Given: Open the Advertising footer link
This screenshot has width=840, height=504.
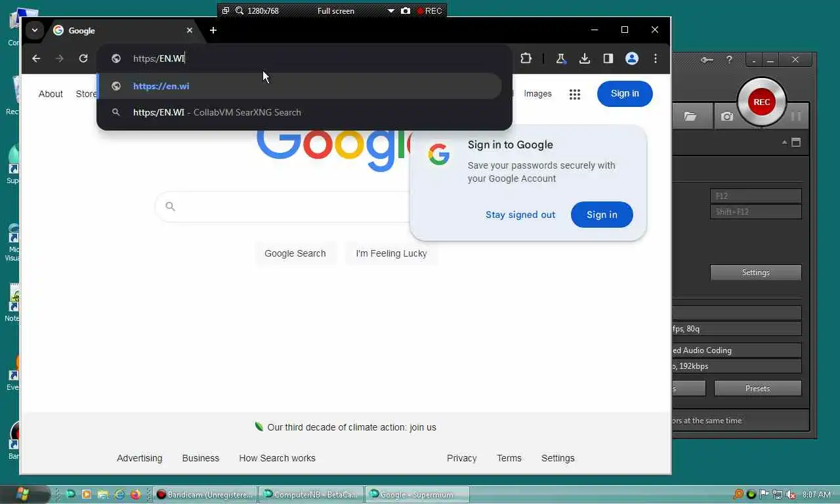Looking at the screenshot, I should click(x=139, y=458).
